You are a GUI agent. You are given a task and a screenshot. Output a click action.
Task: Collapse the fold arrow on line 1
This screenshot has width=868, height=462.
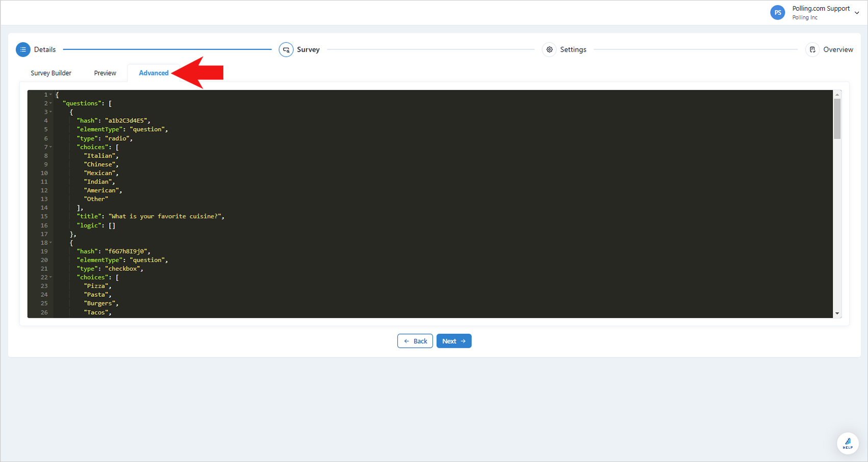click(x=50, y=95)
